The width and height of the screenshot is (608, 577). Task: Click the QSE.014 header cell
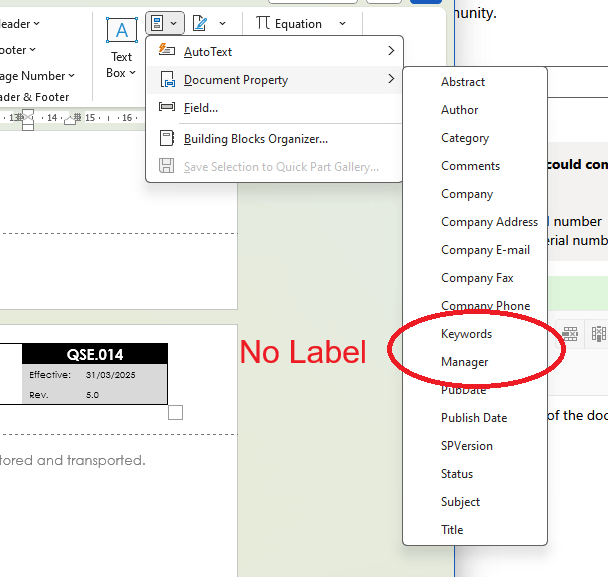click(95, 354)
